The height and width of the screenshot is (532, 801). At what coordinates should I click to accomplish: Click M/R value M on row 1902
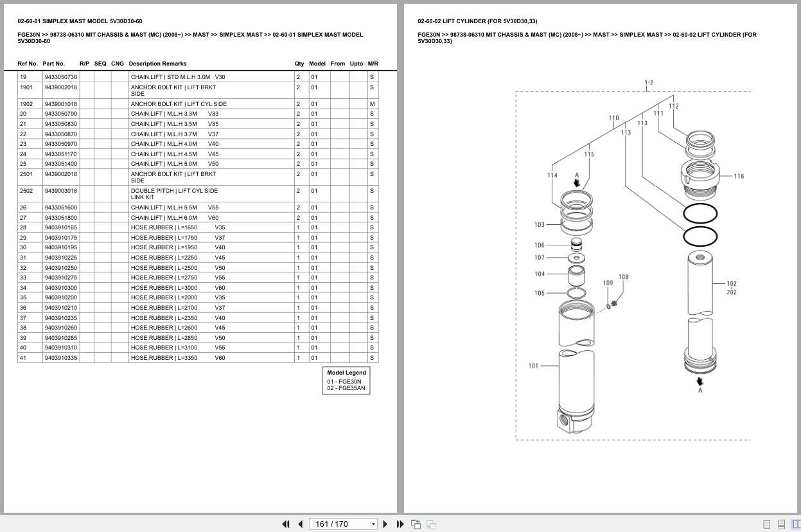373,104
